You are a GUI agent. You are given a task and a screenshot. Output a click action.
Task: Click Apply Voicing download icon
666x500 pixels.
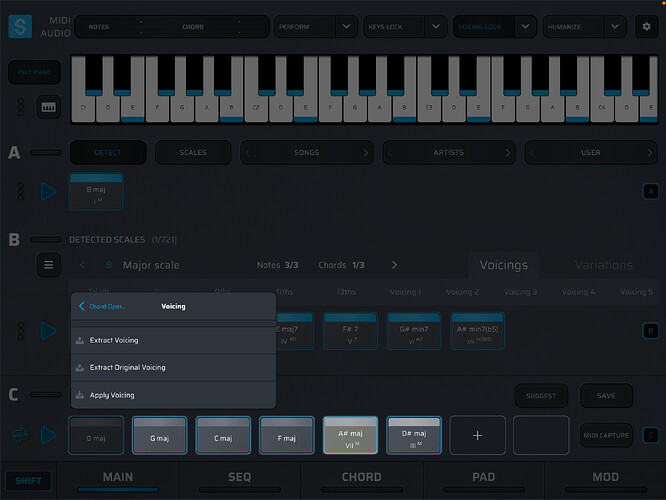[x=79, y=395]
